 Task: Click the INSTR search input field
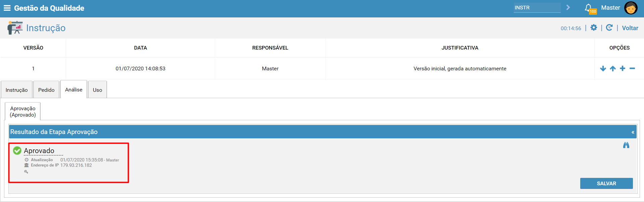point(537,8)
